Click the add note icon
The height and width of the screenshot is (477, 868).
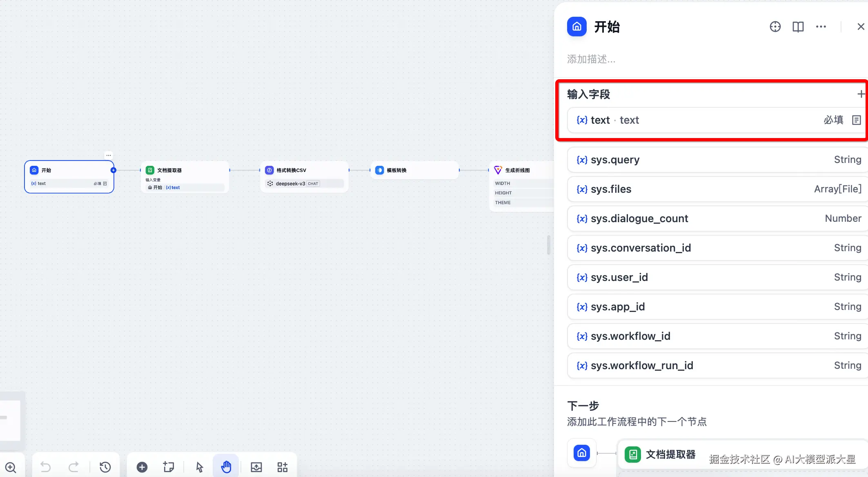click(x=168, y=467)
